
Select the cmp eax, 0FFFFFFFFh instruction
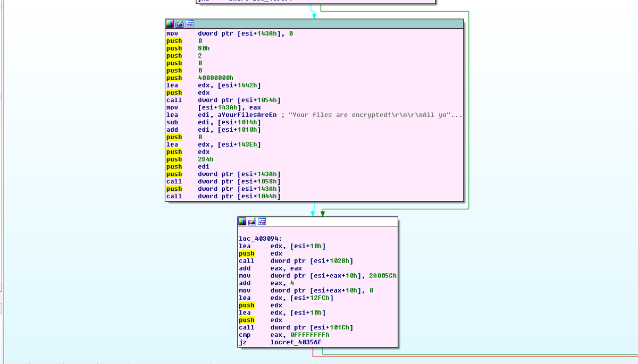[x=284, y=335]
